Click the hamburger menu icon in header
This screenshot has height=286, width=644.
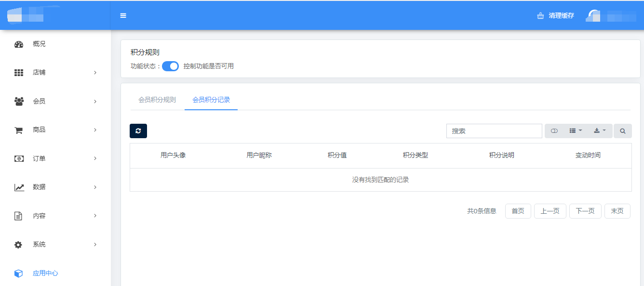pyautogui.click(x=123, y=15)
